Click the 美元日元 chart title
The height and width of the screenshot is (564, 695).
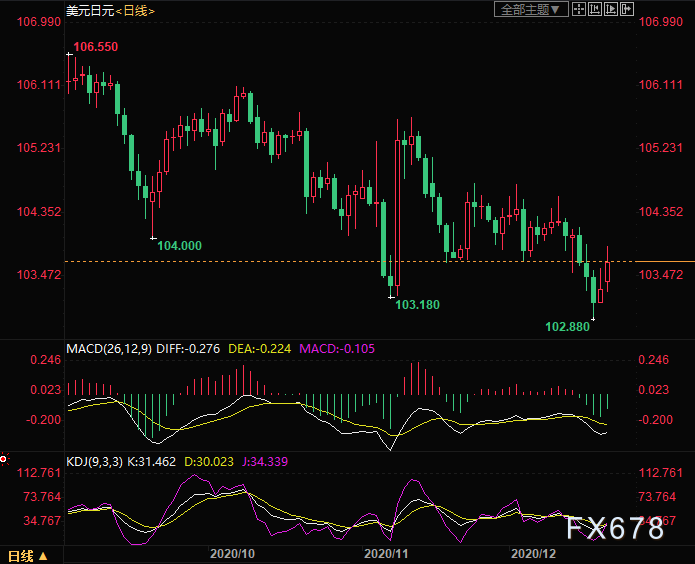88,11
